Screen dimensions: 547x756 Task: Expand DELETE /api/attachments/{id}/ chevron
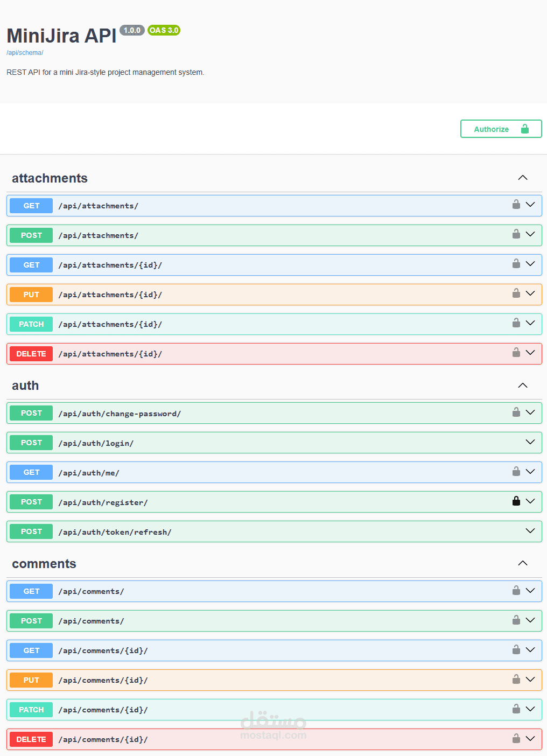(x=530, y=353)
